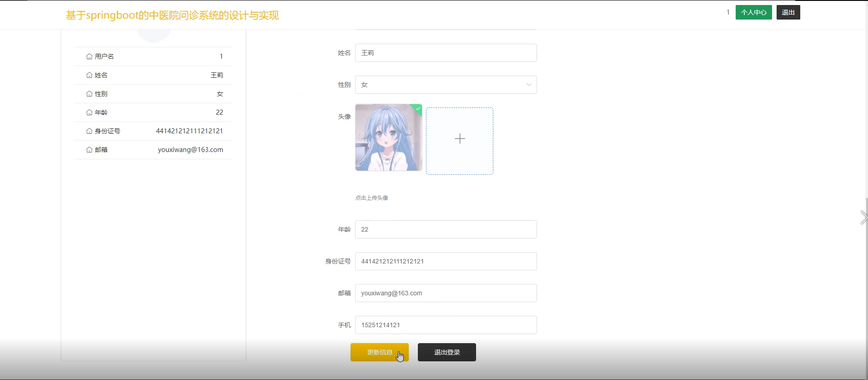
Task: Click the plus icon to upload avatar
Action: tap(460, 139)
